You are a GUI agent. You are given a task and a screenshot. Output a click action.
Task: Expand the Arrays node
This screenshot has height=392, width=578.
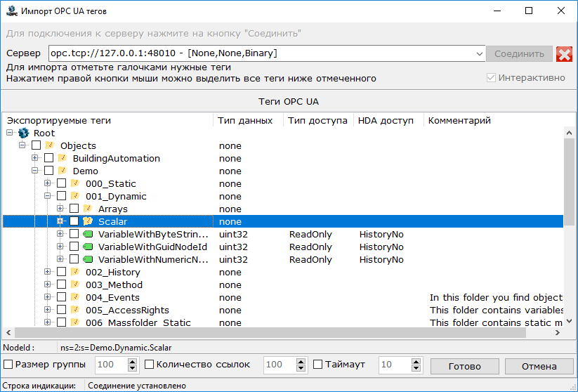pos(60,209)
